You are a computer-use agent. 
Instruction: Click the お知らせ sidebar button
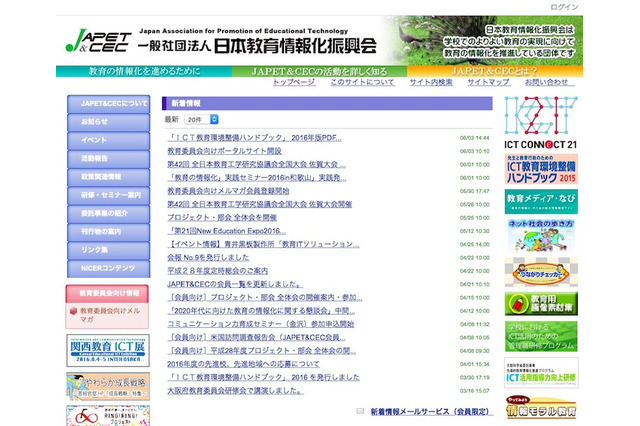point(109,122)
